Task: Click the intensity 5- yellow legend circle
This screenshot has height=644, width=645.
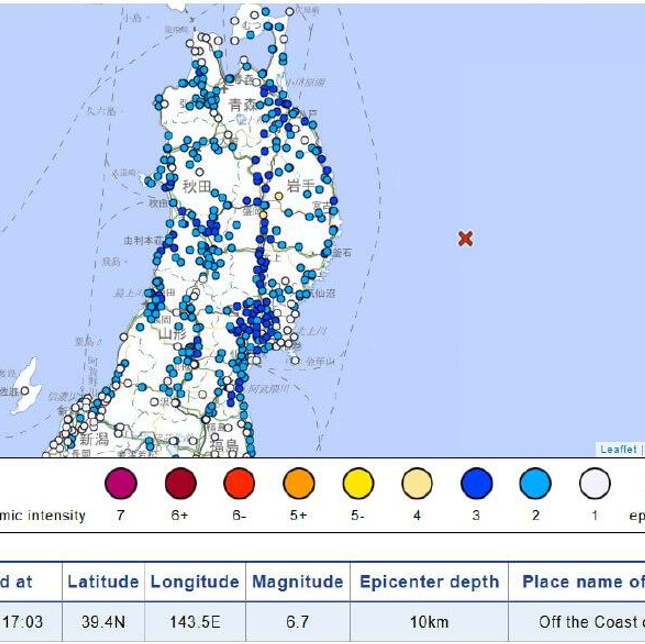Action: (358, 483)
